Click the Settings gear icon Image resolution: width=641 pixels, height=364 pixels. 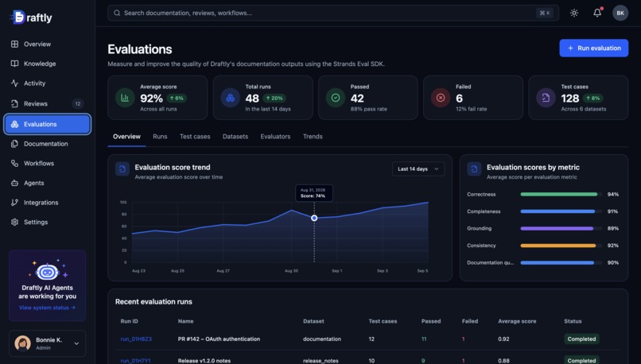pyautogui.click(x=15, y=223)
